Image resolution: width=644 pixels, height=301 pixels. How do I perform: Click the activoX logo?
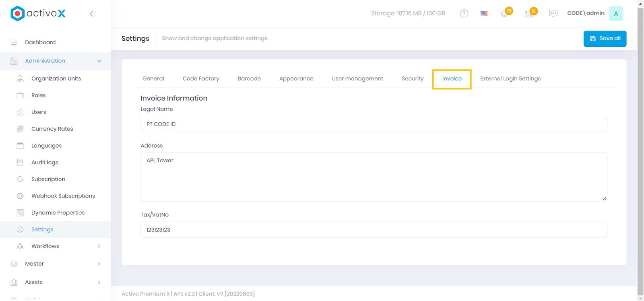pyautogui.click(x=38, y=13)
